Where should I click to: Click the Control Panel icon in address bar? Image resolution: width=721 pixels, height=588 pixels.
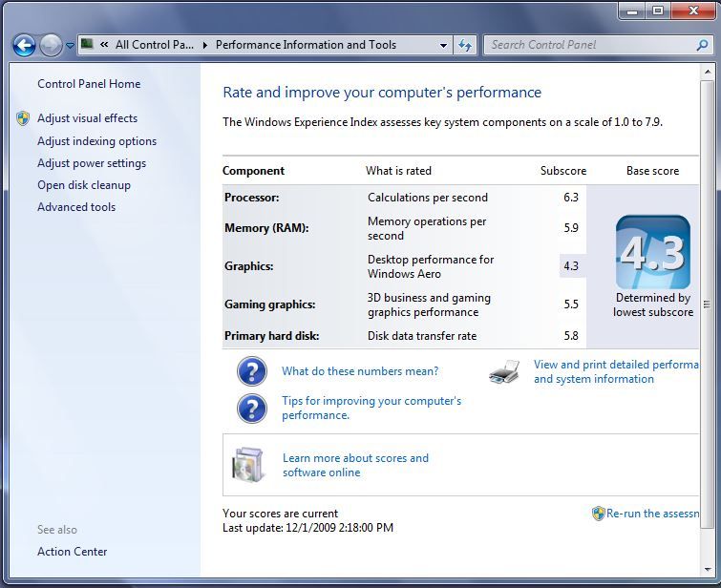[x=87, y=44]
